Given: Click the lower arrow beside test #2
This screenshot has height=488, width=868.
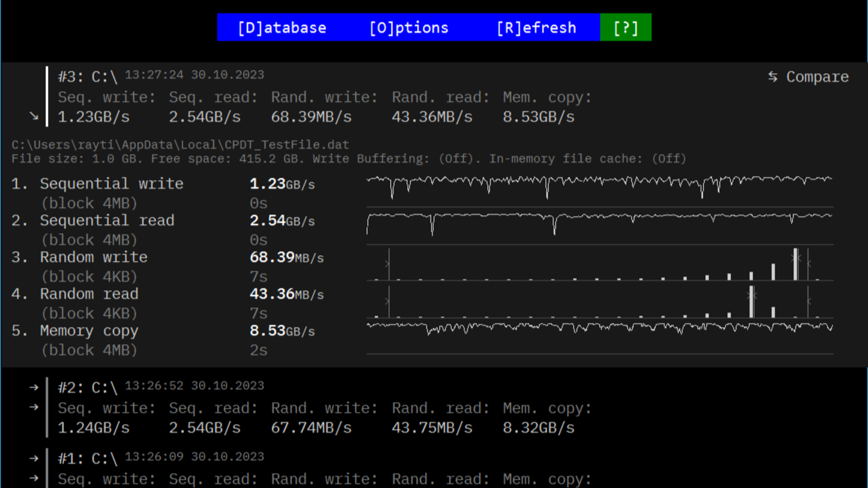Looking at the screenshot, I should click(34, 407).
